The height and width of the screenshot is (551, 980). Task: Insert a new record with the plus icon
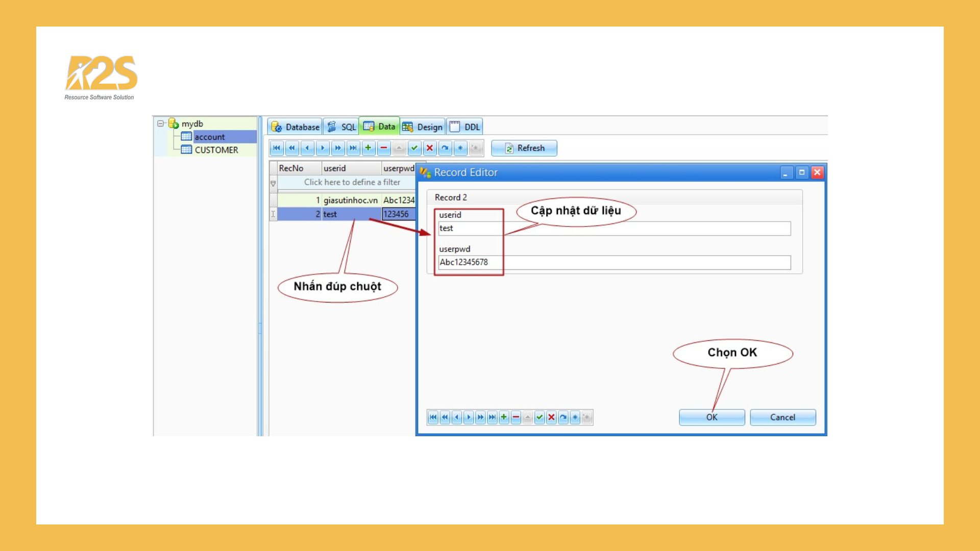pyautogui.click(x=369, y=148)
